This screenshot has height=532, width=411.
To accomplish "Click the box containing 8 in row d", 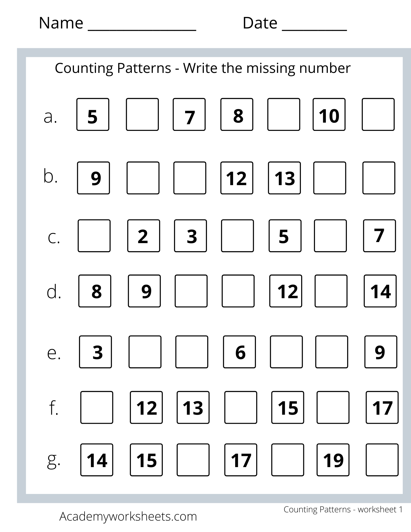I will (95, 291).
